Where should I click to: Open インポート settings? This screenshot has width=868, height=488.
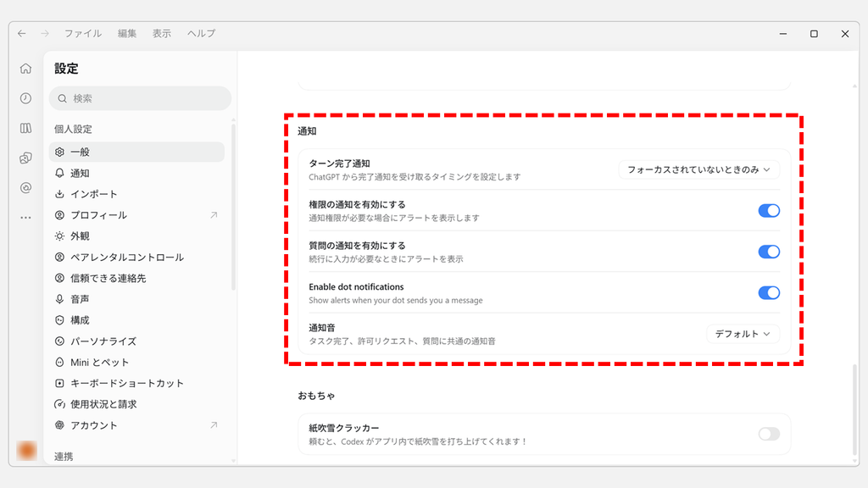click(136, 194)
